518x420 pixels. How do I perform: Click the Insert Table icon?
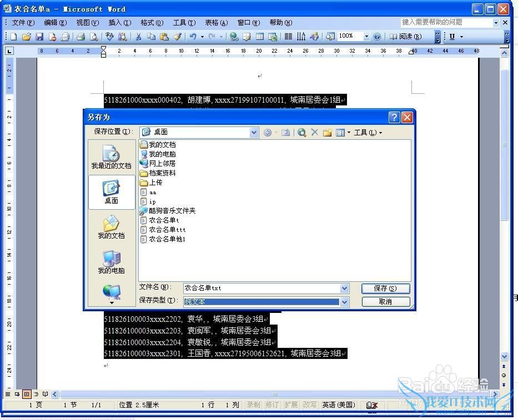coord(260,36)
